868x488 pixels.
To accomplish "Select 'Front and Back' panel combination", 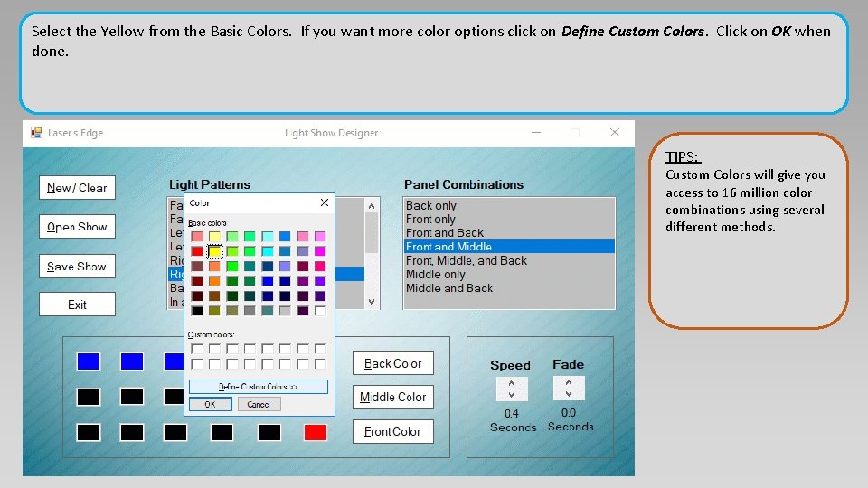I will coord(509,233).
